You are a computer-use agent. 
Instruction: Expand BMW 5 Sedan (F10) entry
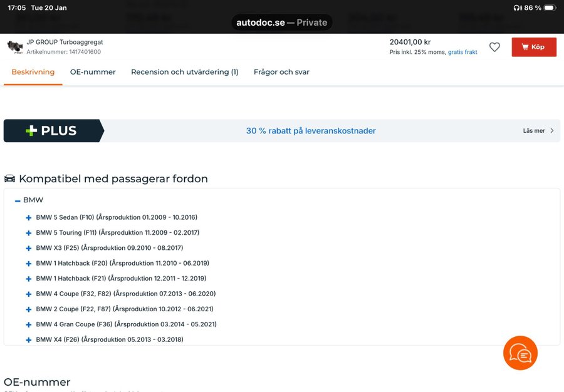pyautogui.click(x=29, y=218)
